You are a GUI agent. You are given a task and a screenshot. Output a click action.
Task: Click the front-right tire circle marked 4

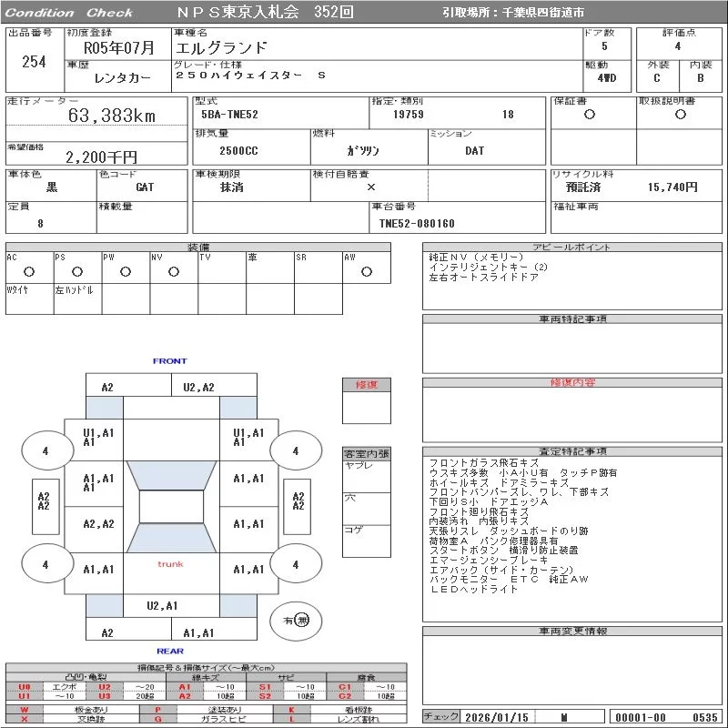coord(295,450)
